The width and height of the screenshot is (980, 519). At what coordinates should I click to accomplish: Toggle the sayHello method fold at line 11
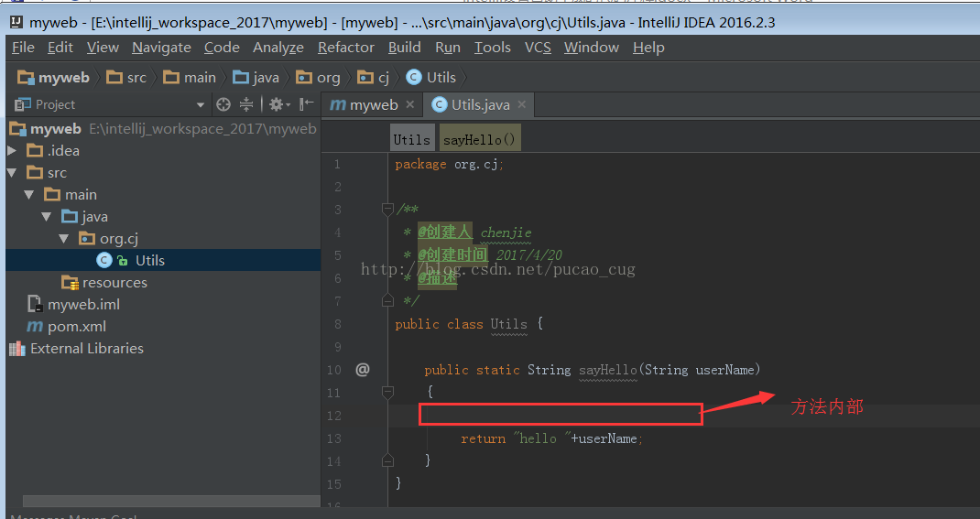(x=387, y=392)
